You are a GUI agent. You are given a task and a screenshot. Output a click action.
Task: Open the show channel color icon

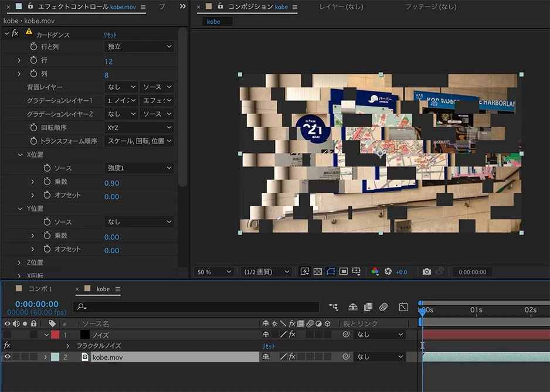(375, 272)
